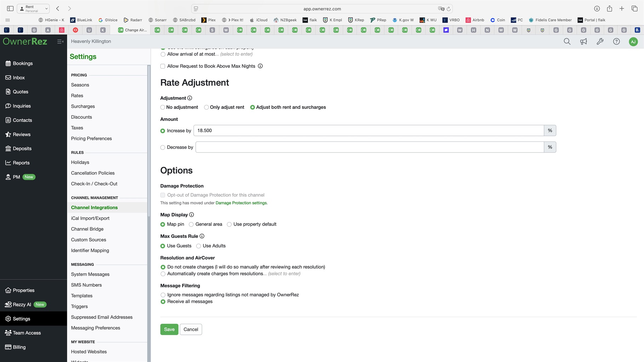Click the Max Guests Rule info icon
The width and height of the screenshot is (644, 362).
(x=202, y=236)
